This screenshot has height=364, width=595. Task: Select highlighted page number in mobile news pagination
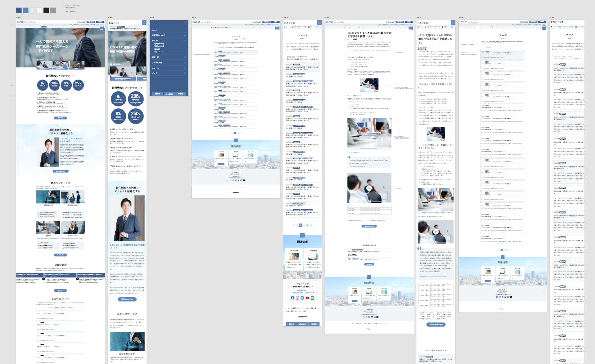click(300, 225)
